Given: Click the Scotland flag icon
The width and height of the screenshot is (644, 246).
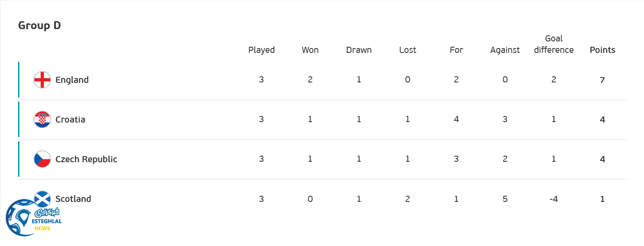Looking at the screenshot, I should coord(42,198).
